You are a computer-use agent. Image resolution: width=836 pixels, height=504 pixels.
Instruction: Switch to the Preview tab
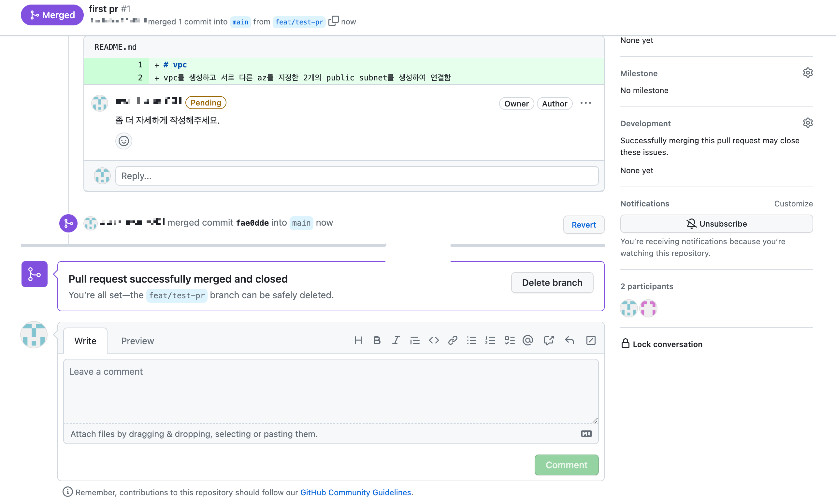[137, 341]
